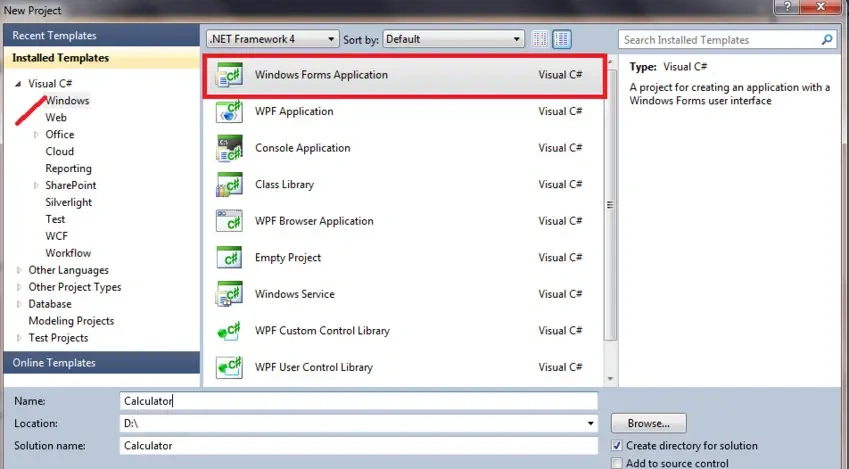
Task: Click the Name field containing Calculator
Action: coord(358,401)
